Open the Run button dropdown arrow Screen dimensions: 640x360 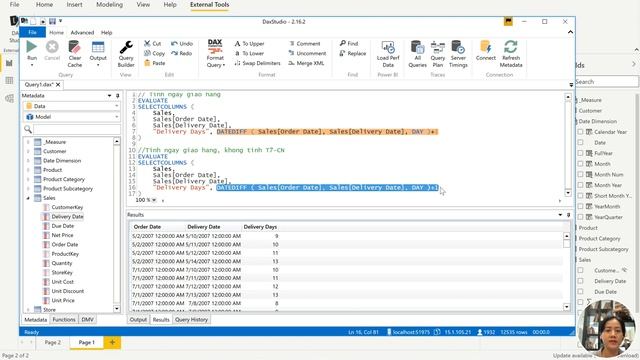(x=31, y=65)
